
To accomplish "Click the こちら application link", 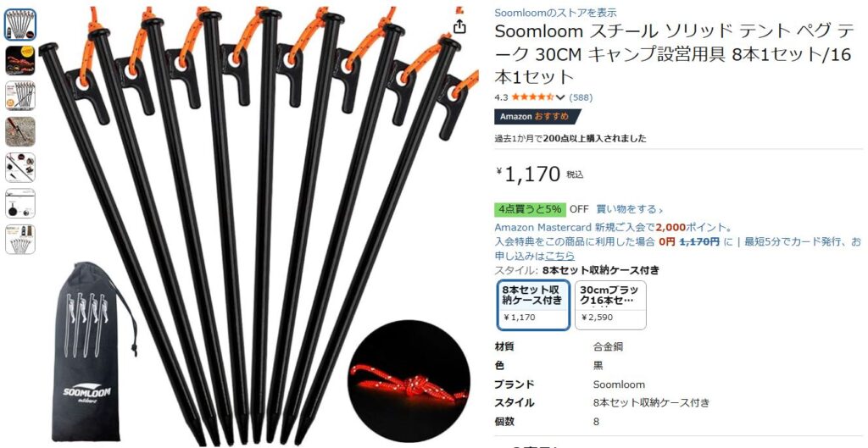I will pos(559,256).
